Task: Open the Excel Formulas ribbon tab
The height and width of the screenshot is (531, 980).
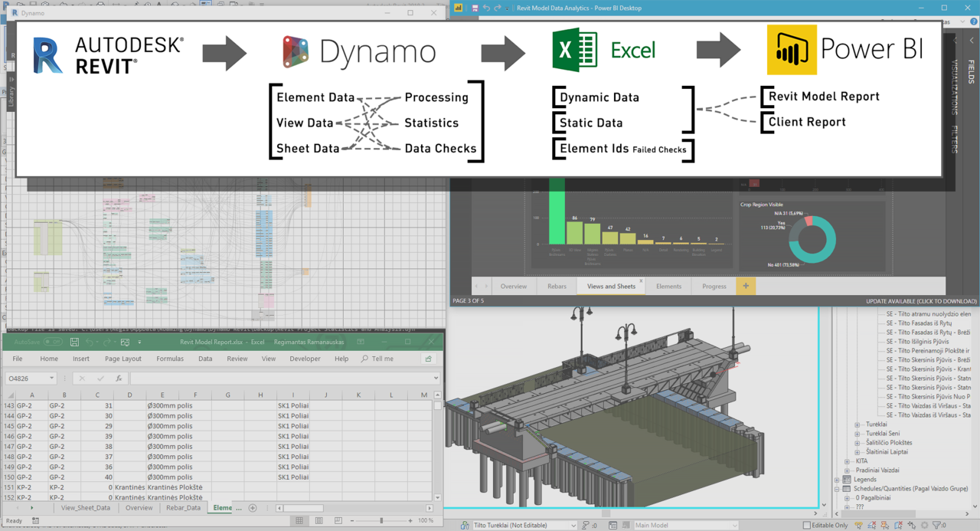Action: tap(170, 359)
